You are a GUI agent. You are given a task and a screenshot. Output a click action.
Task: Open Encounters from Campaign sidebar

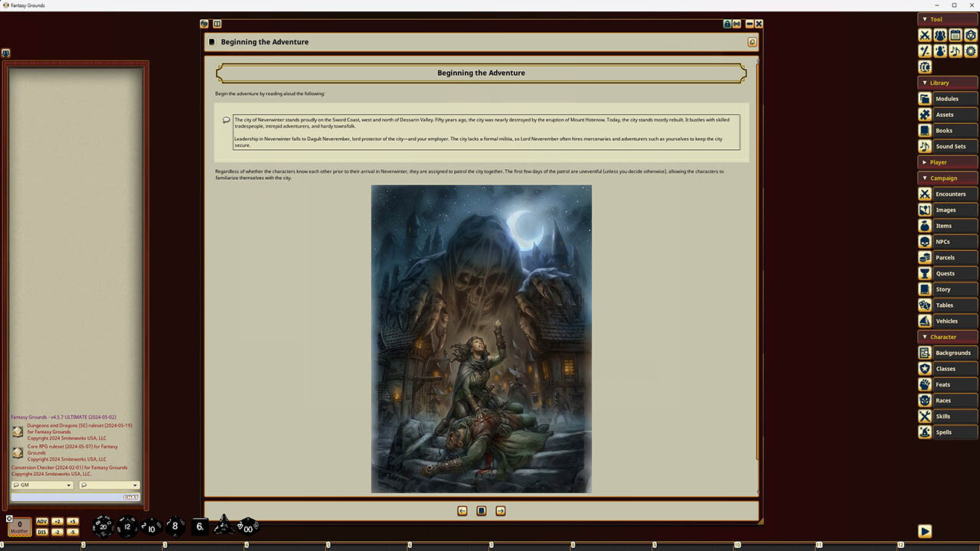[948, 194]
